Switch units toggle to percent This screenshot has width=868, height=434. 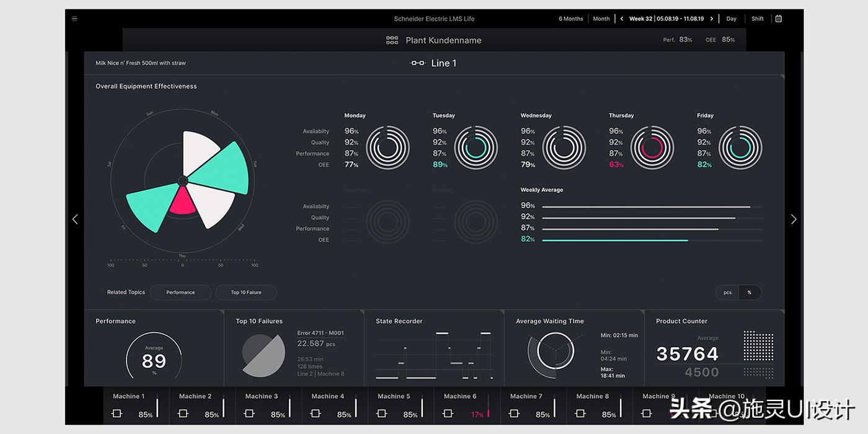(x=750, y=293)
